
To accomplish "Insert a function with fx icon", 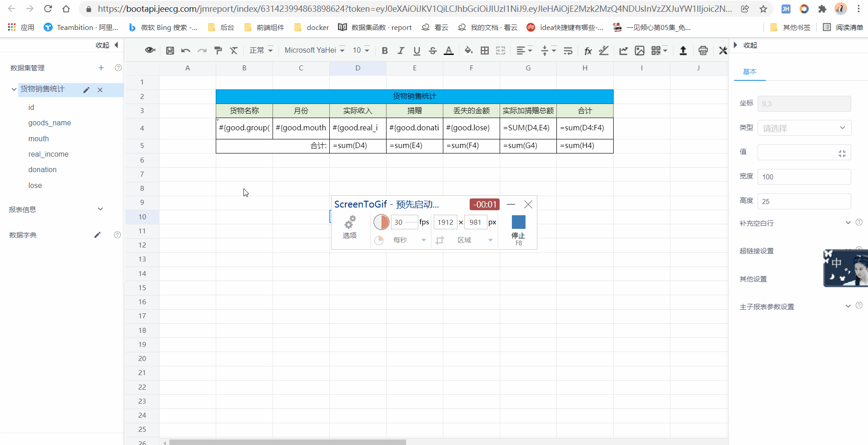I will [x=588, y=50].
